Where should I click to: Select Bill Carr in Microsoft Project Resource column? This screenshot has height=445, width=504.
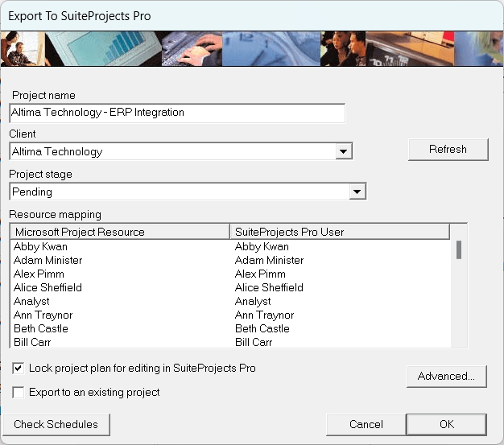(32, 342)
